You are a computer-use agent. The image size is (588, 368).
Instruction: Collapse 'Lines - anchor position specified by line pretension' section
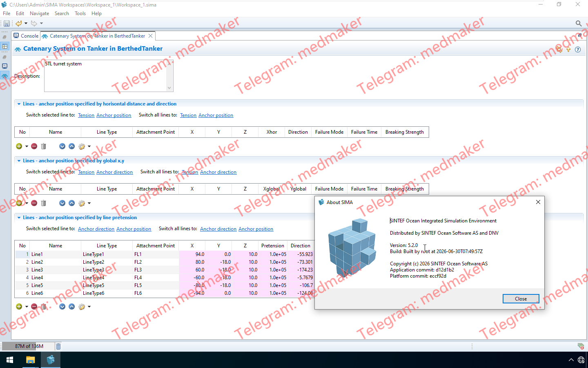click(x=19, y=218)
